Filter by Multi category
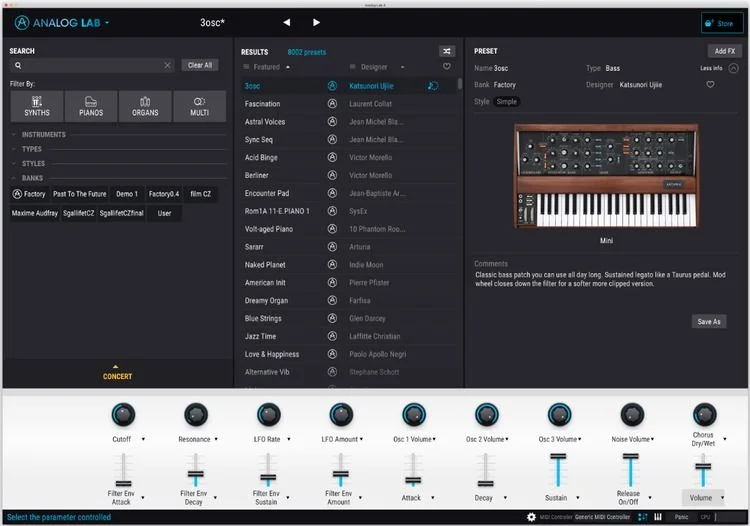Viewport: 750px width, 526px height. pos(199,106)
